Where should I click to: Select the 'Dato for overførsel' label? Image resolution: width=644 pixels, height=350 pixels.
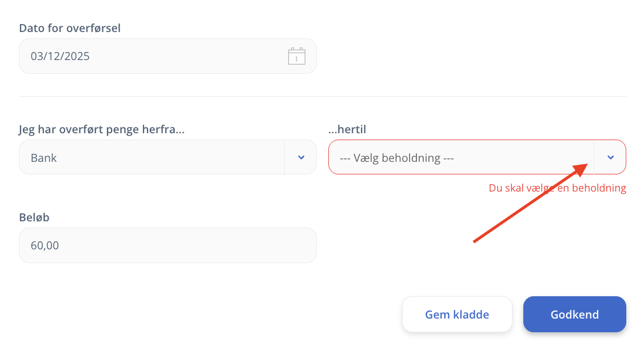click(x=70, y=28)
